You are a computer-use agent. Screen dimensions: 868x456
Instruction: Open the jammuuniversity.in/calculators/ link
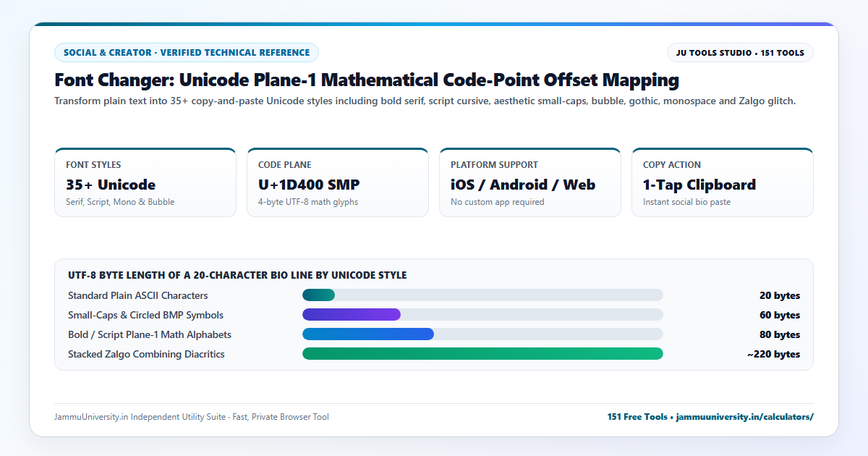click(x=745, y=417)
